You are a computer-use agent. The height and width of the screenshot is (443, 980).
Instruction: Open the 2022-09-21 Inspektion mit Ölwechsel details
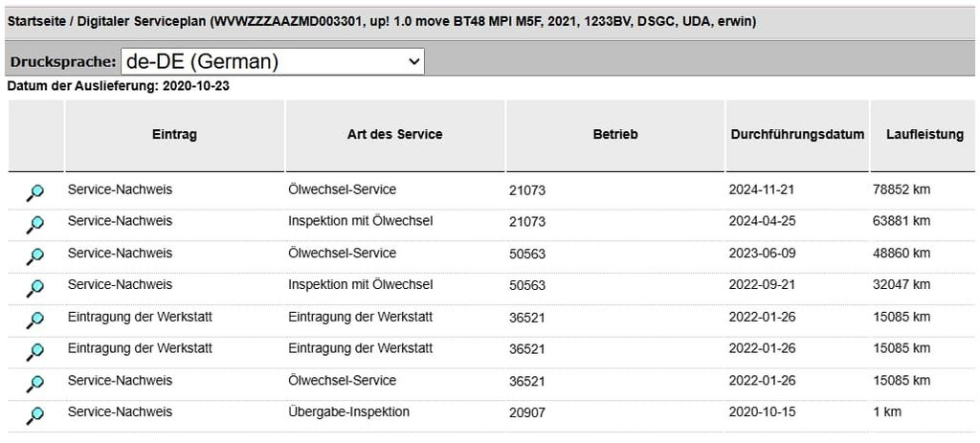click(34, 288)
